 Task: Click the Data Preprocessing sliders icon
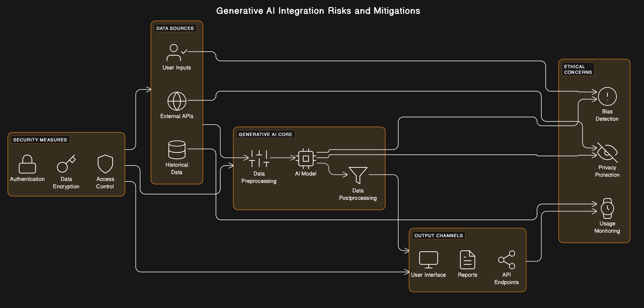click(x=259, y=158)
